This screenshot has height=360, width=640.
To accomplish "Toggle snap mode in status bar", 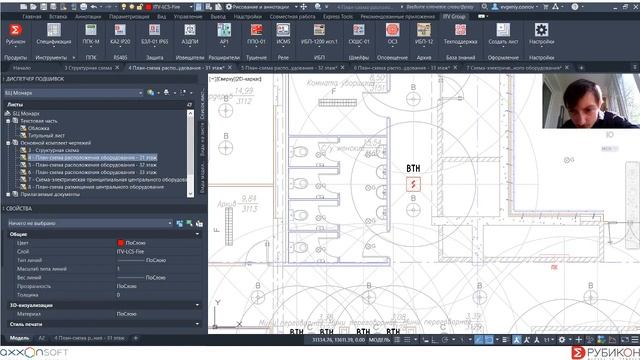I will tap(407, 340).
